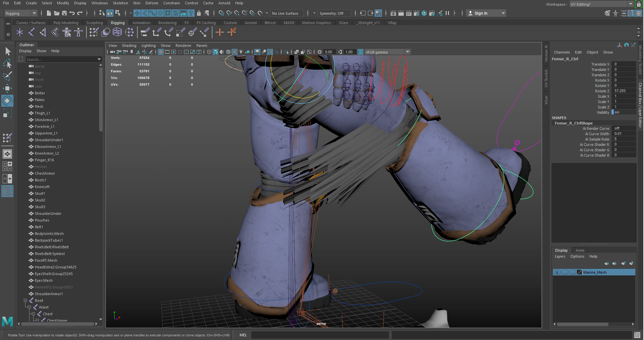Image resolution: width=644 pixels, height=340 pixels.
Task: Select the Thigh_L1 item in the Outliner
Action: click(43, 113)
